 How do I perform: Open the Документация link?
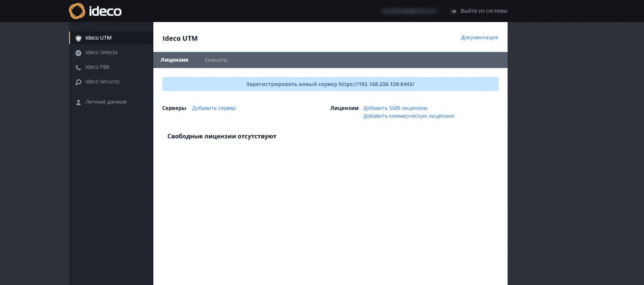(x=479, y=37)
